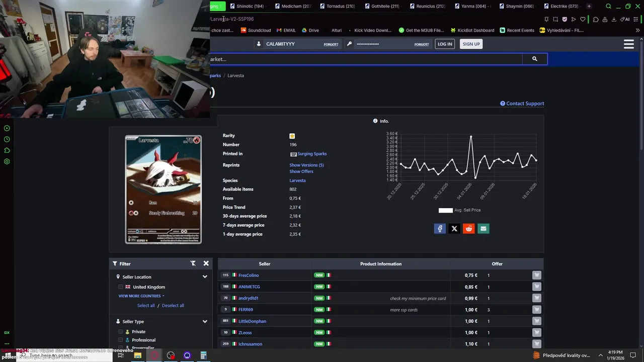This screenshot has height=362, width=644.
Task: Add Ichnusamon offer to cart
Action: (x=537, y=344)
